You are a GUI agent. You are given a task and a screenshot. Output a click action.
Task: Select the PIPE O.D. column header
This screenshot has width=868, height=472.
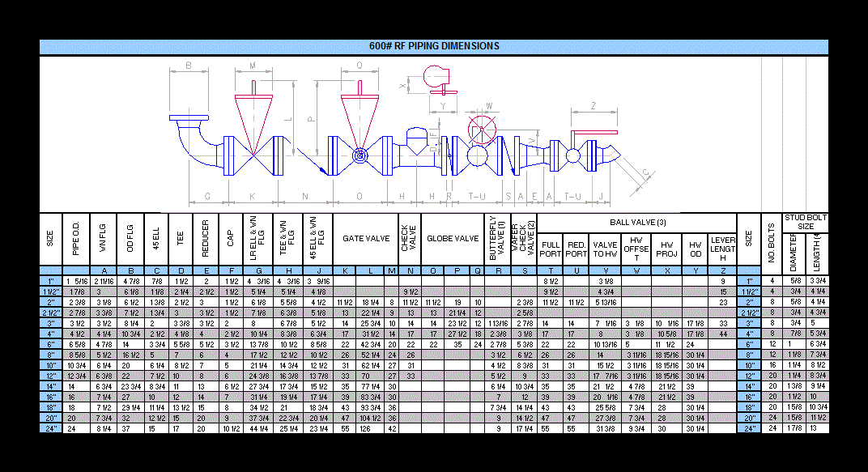coord(77,239)
